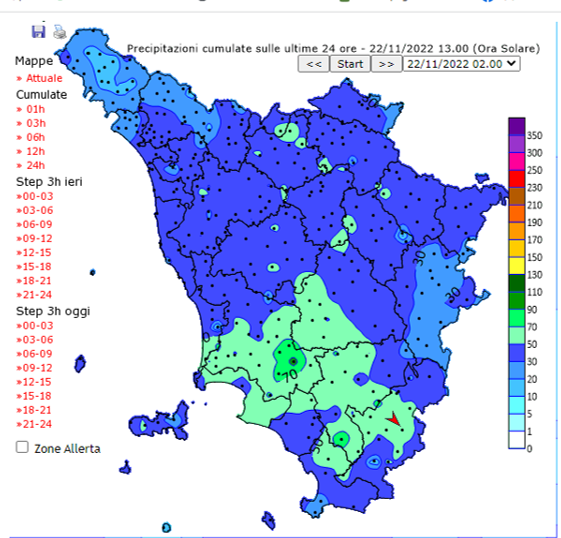Click the Cumulate heading
This screenshot has width=561, height=538.
[x=42, y=94]
